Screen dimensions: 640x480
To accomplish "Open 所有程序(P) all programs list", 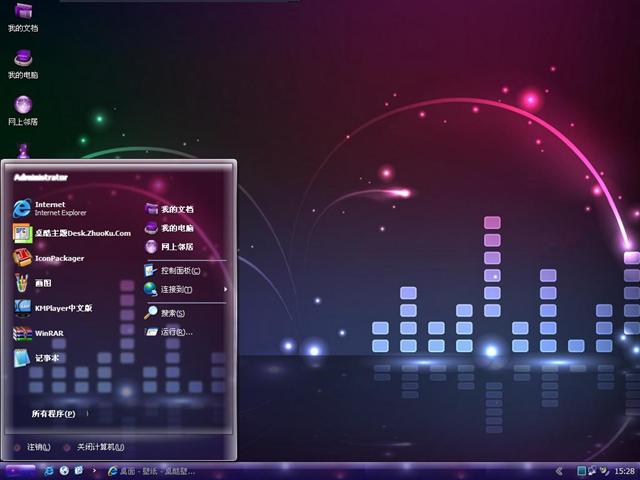I will (53, 413).
